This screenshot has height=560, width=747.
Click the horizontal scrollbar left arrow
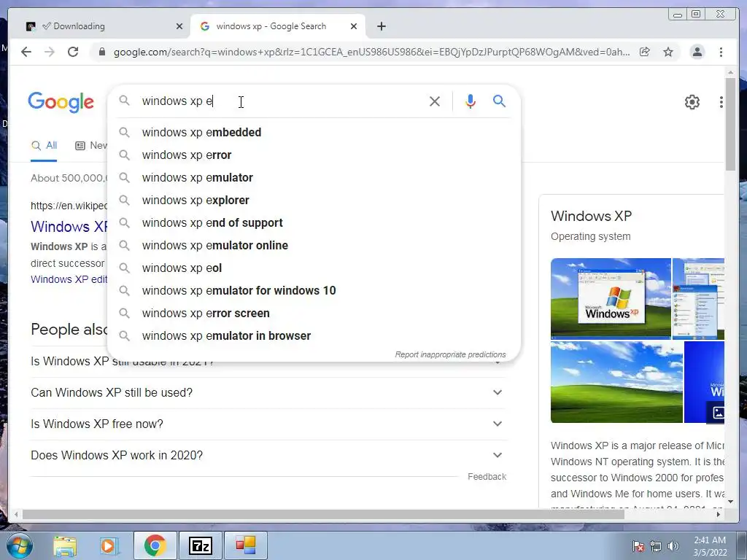[17, 514]
